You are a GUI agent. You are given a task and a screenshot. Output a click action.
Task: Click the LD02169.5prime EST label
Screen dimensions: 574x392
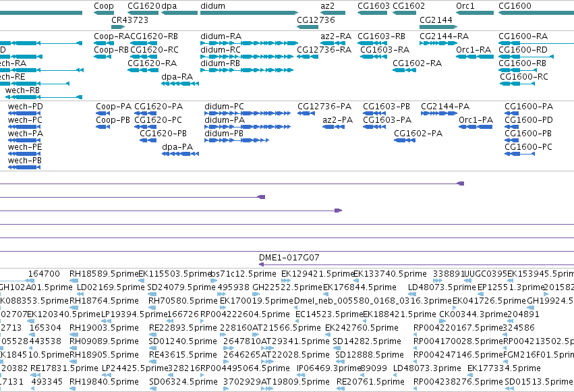(x=111, y=287)
